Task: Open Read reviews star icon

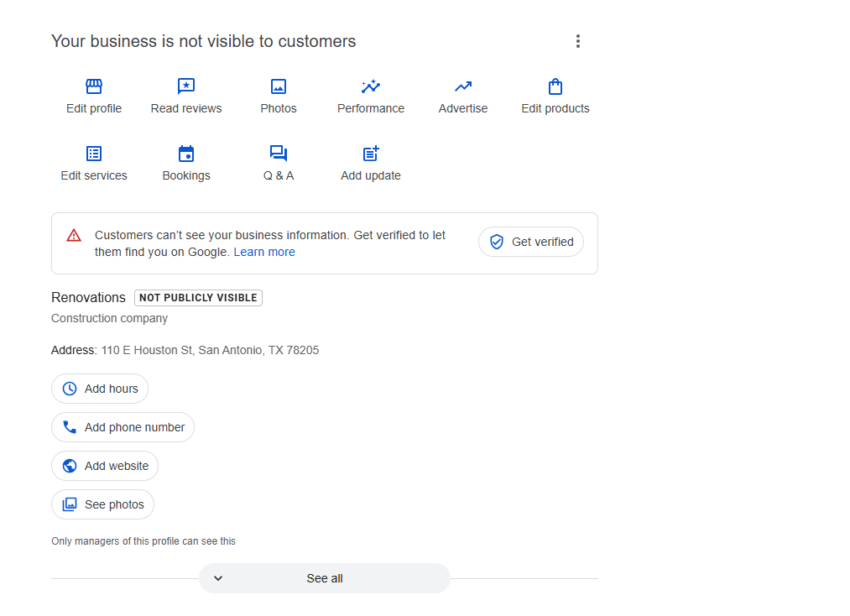Action: click(186, 86)
